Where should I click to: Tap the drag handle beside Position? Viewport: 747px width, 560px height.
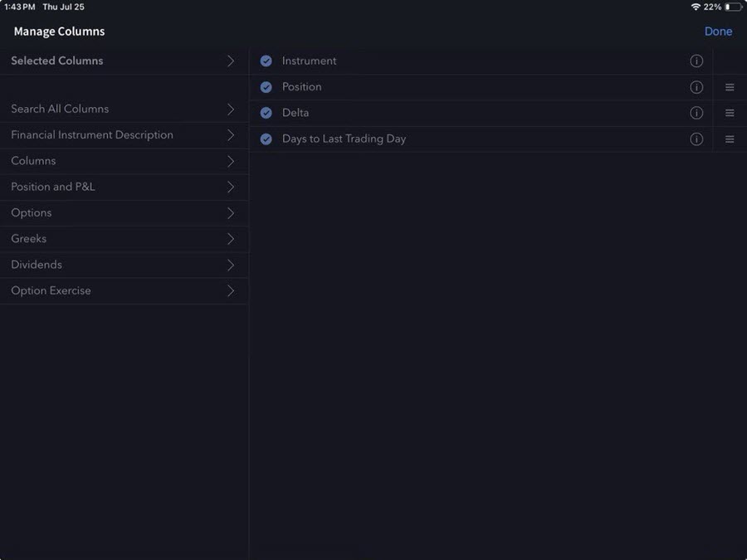[x=729, y=86]
